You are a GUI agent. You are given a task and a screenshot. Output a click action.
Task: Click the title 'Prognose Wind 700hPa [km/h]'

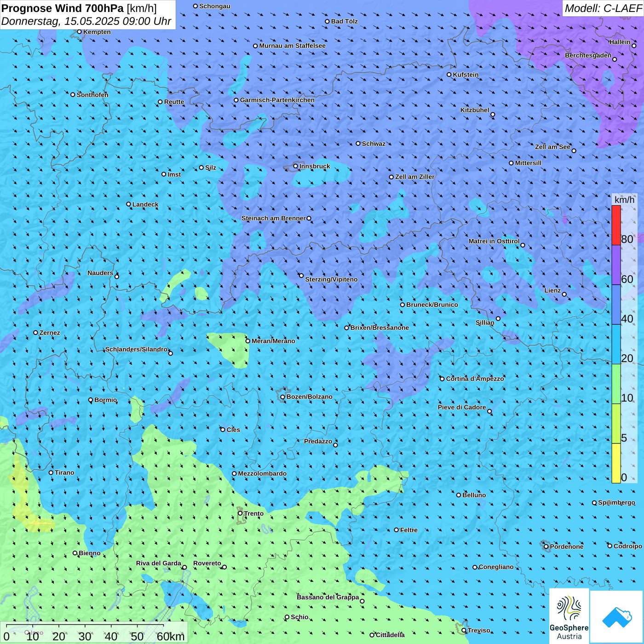point(79,8)
